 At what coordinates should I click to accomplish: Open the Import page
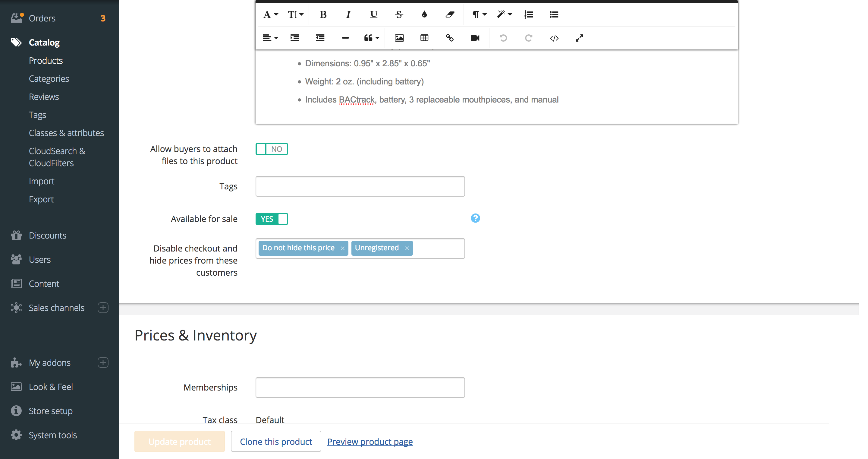point(42,181)
